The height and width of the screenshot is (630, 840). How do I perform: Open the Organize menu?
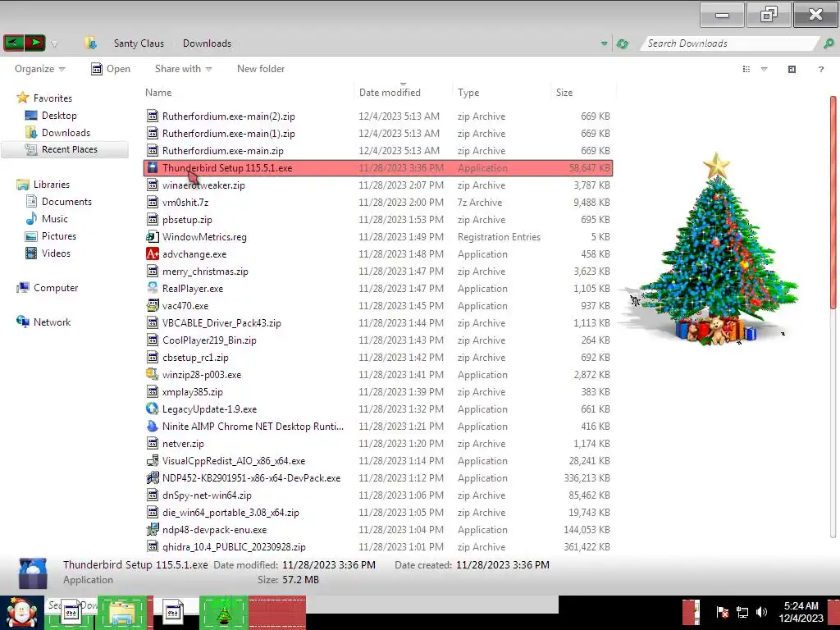coord(39,69)
